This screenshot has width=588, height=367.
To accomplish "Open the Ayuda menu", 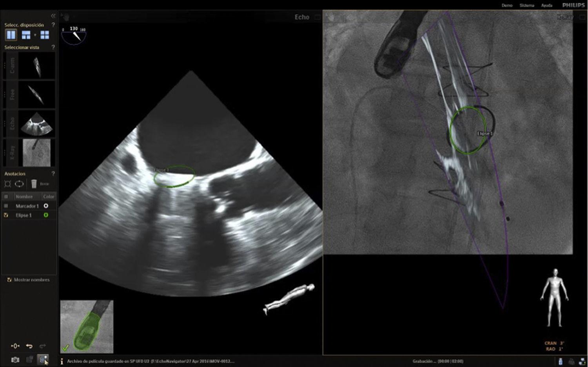I will pyautogui.click(x=547, y=5).
